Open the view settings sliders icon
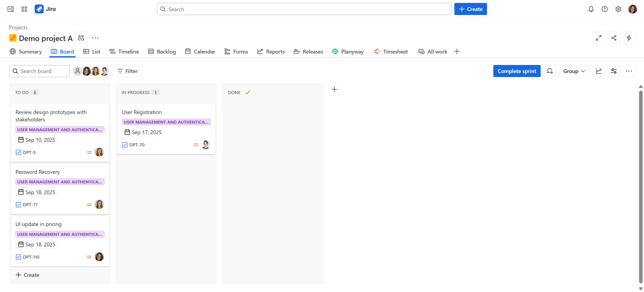644x292 pixels. (614, 71)
